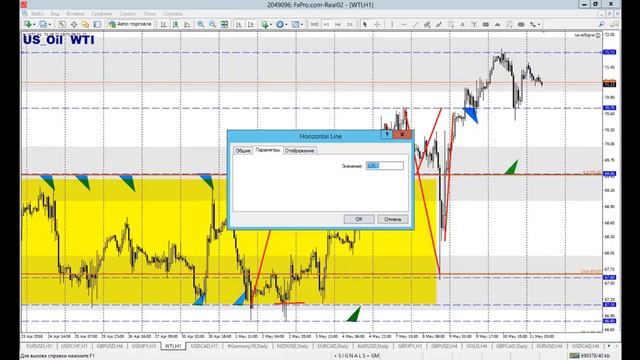640x360 pixels.
Task: Select the Andrews pitchfork tool
Action: (x=474, y=24)
